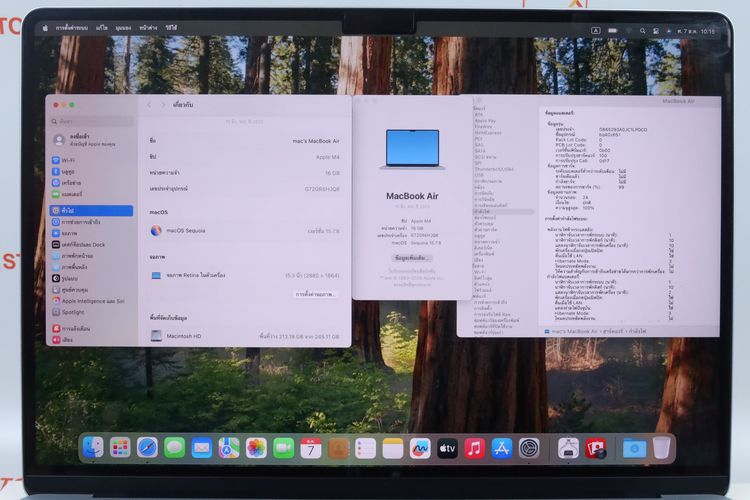
Task: Go back in System Settings
Action: pyautogui.click(x=149, y=105)
